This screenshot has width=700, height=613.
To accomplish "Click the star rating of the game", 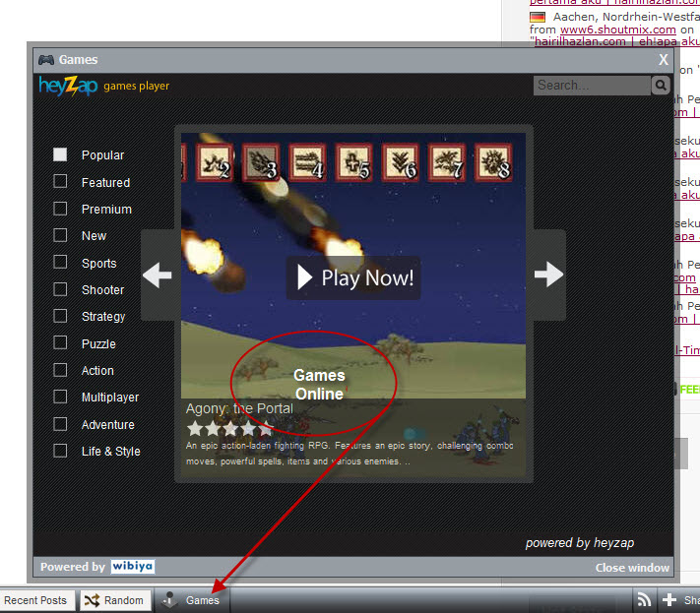I will tap(229, 429).
